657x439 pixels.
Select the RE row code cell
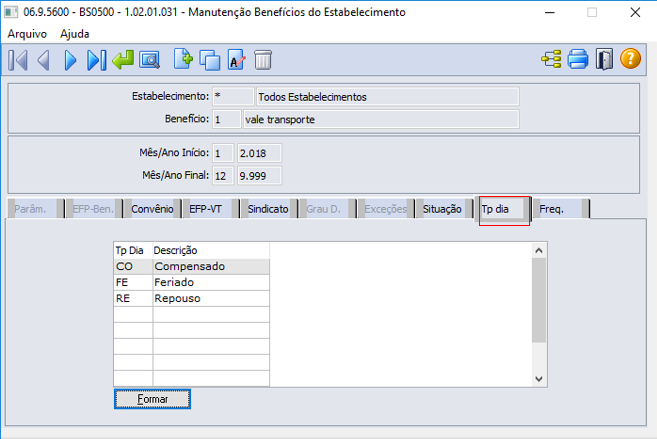tap(133, 299)
